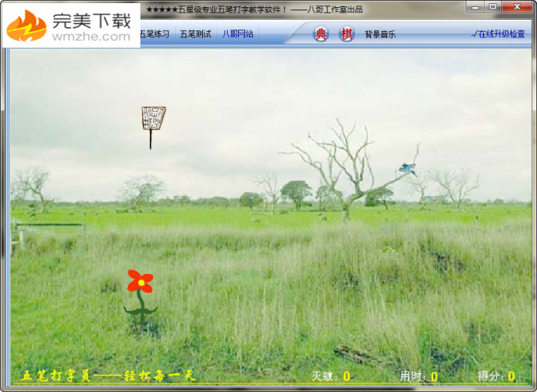This screenshot has width=537, height=392.
Task: Open the 五笔测试 menu
Action: pos(196,34)
